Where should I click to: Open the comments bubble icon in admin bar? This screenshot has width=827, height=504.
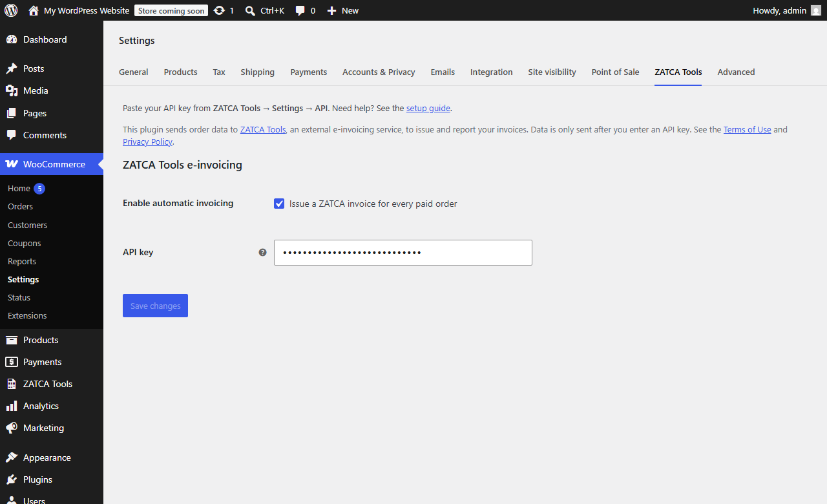[300, 10]
